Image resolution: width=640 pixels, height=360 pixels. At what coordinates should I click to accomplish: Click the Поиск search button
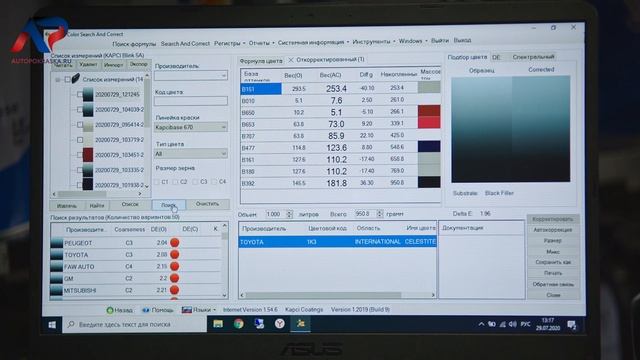coord(169,204)
